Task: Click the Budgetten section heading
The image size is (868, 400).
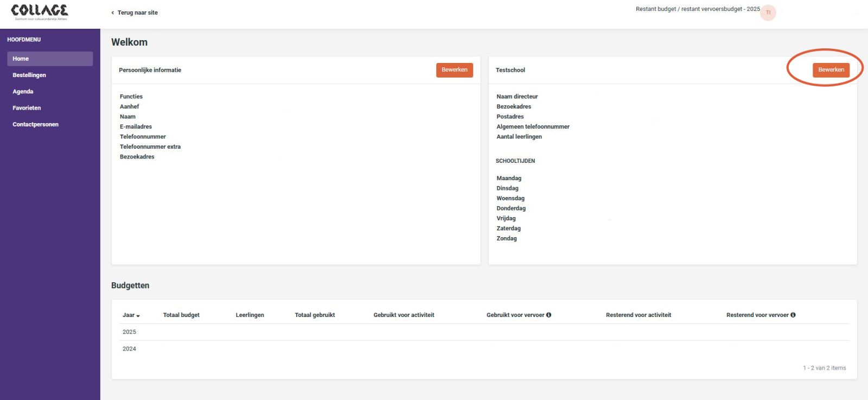Action: coord(130,285)
